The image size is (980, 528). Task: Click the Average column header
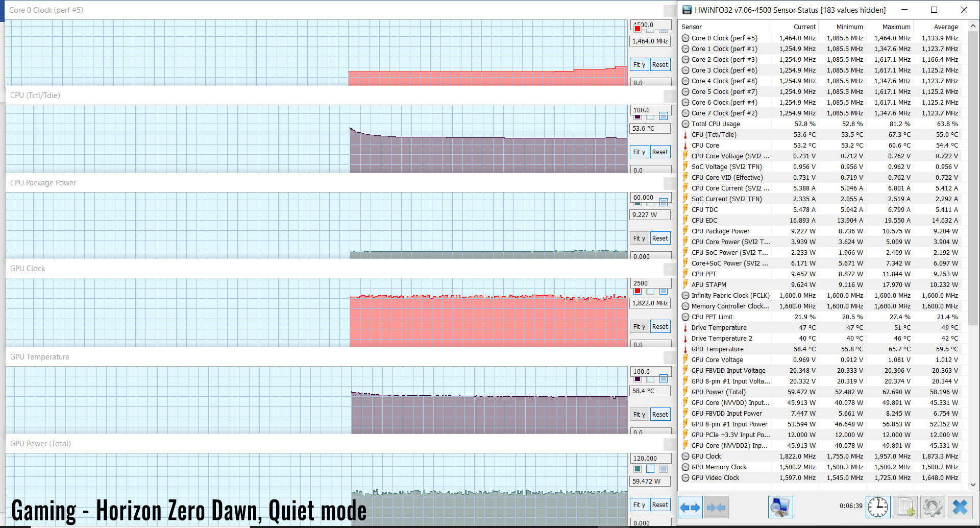click(946, 27)
